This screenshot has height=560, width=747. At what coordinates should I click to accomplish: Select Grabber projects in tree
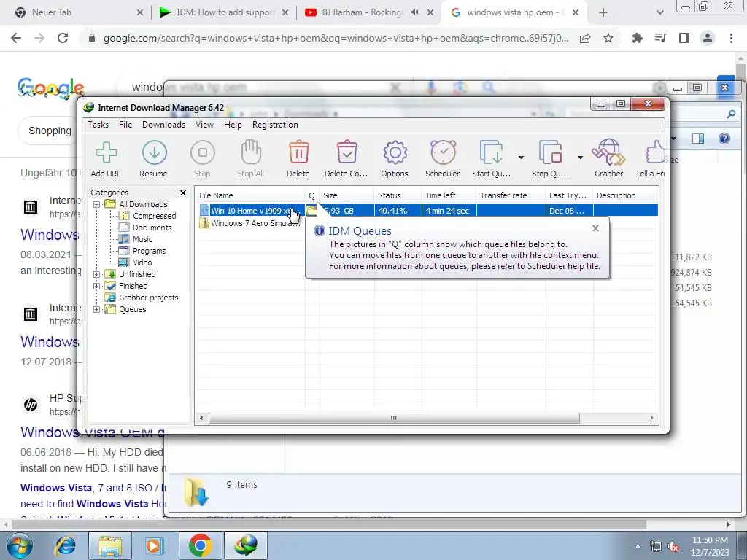(x=148, y=297)
